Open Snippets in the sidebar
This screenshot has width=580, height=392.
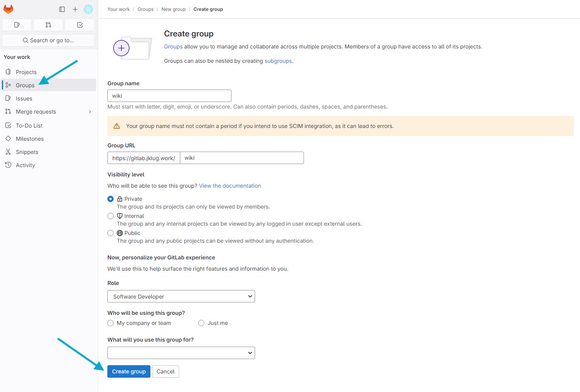tap(27, 152)
